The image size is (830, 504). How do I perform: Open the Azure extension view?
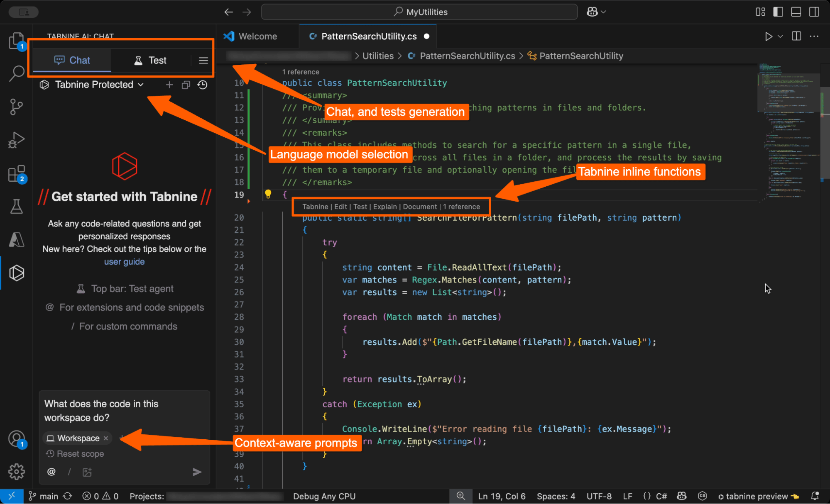click(16, 239)
